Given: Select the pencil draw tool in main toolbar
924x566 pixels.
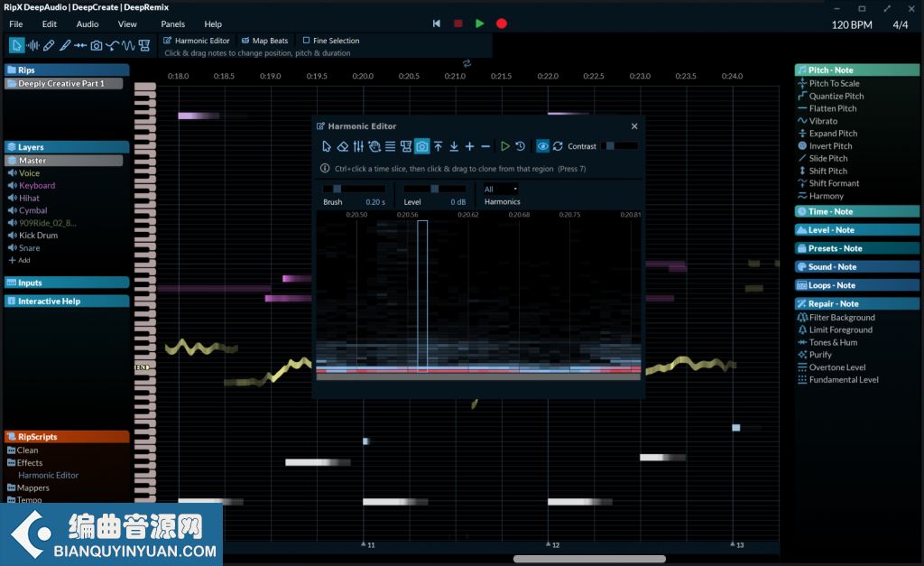Looking at the screenshot, I should 49,45.
